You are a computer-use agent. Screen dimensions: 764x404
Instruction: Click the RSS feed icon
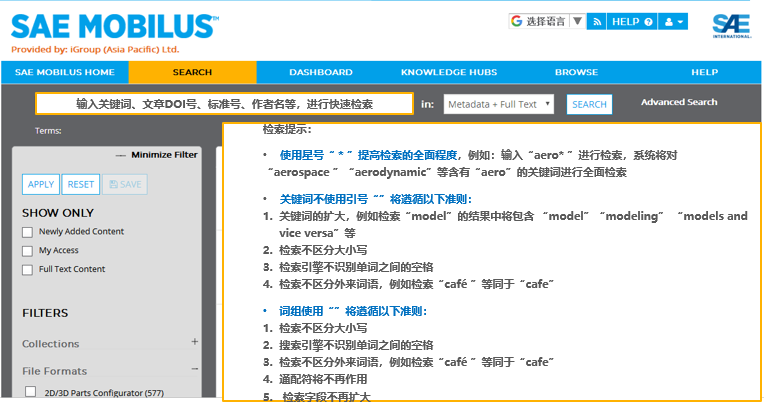click(596, 21)
